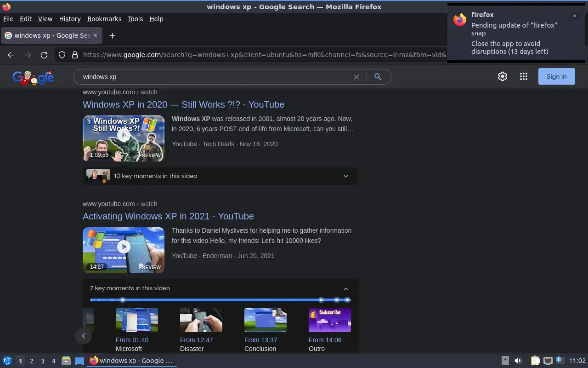
Task: Close the 'windows xp - Google Sea' tab
Action: [x=95, y=35]
